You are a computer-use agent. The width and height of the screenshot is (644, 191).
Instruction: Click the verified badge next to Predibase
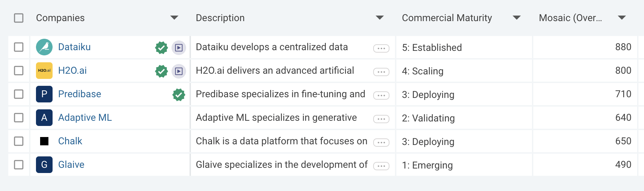tap(178, 94)
